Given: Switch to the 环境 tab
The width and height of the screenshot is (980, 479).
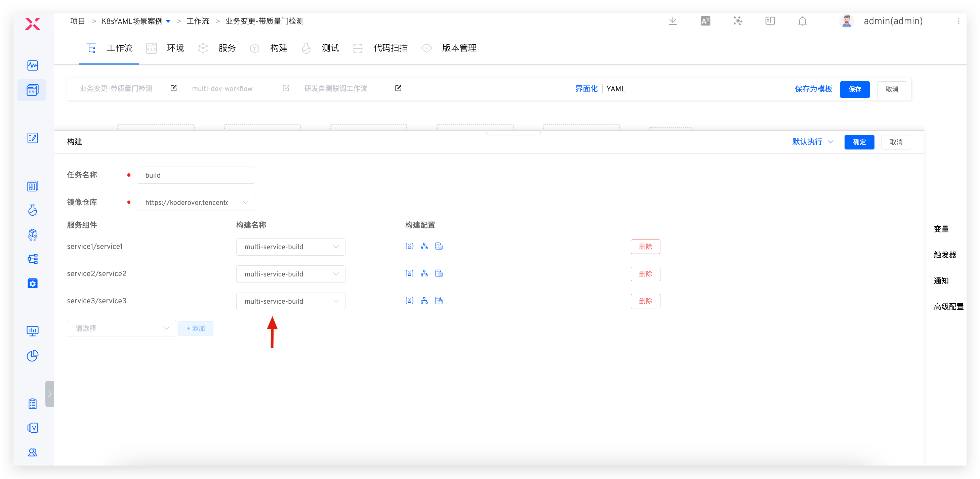Looking at the screenshot, I should 175,48.
